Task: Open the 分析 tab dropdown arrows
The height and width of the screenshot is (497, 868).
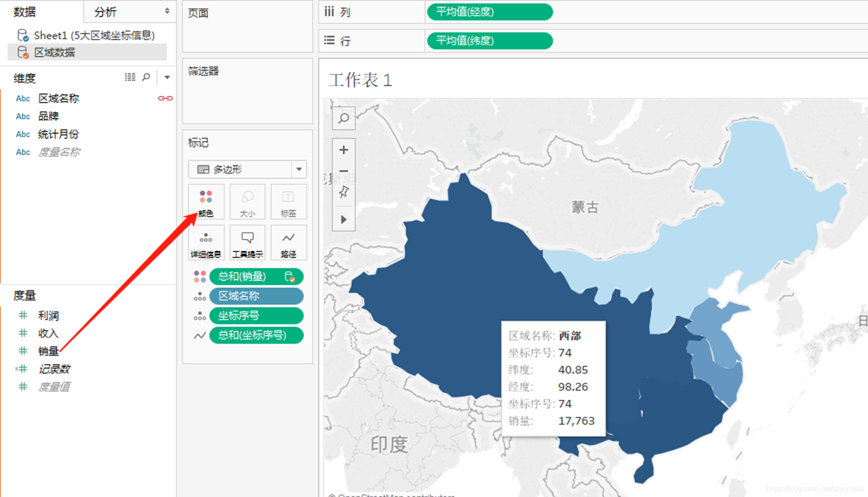Action: pos(167,11)
